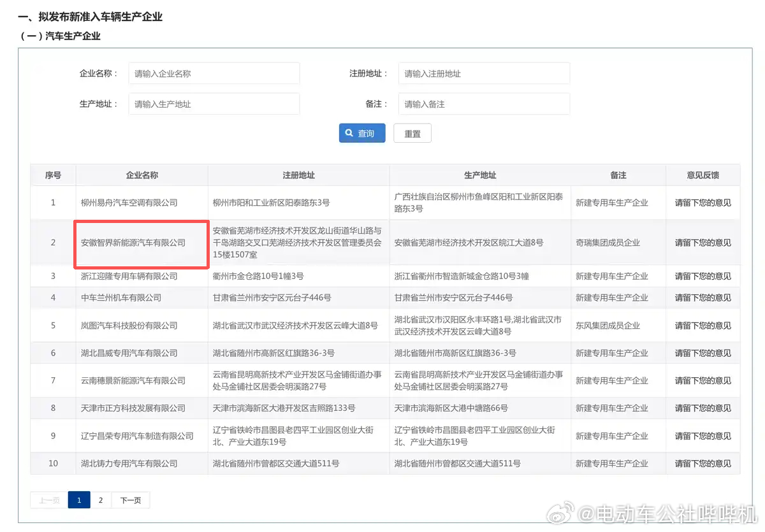
Task: Select company name 云南穗景新能源汽车有限公司
Action: 133,380
